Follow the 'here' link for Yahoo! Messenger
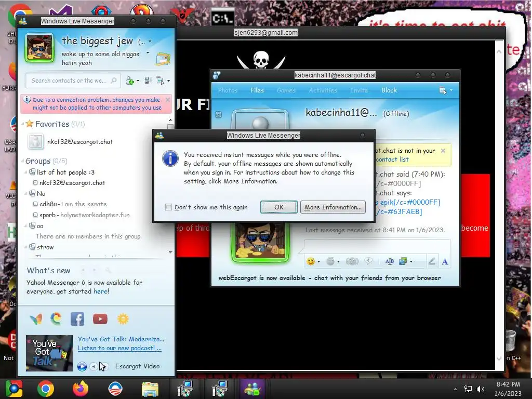532x399 pixels. 100,291
